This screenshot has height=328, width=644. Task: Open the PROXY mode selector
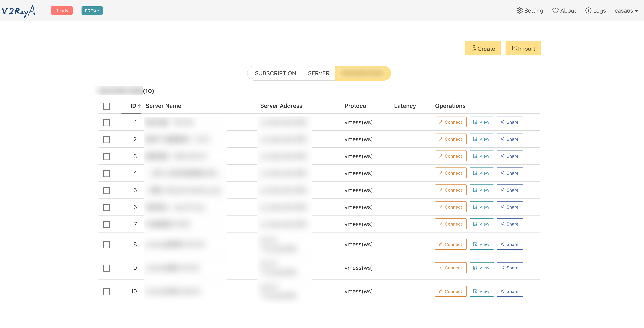coord(92,11)
